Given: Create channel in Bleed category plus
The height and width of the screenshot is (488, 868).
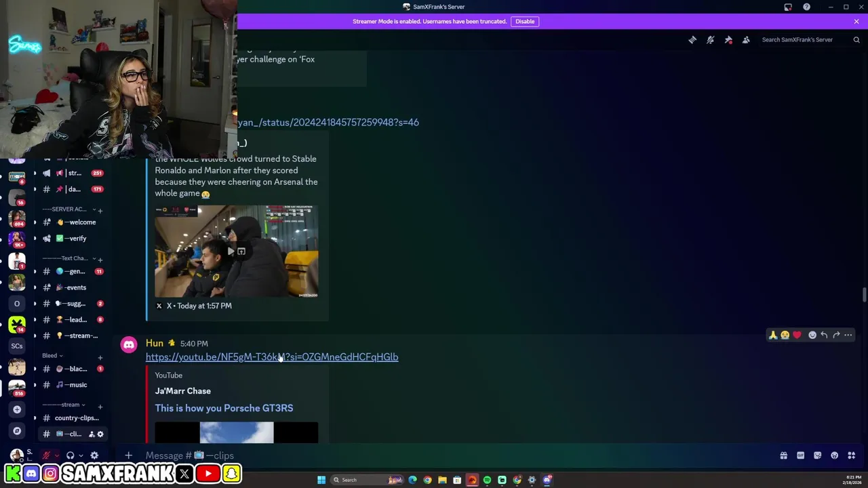Looking at the screenshot, I should (x=100, y=357).
